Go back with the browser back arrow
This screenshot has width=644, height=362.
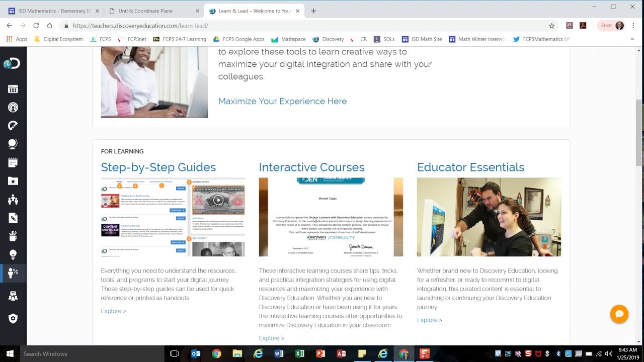point(9,26)
